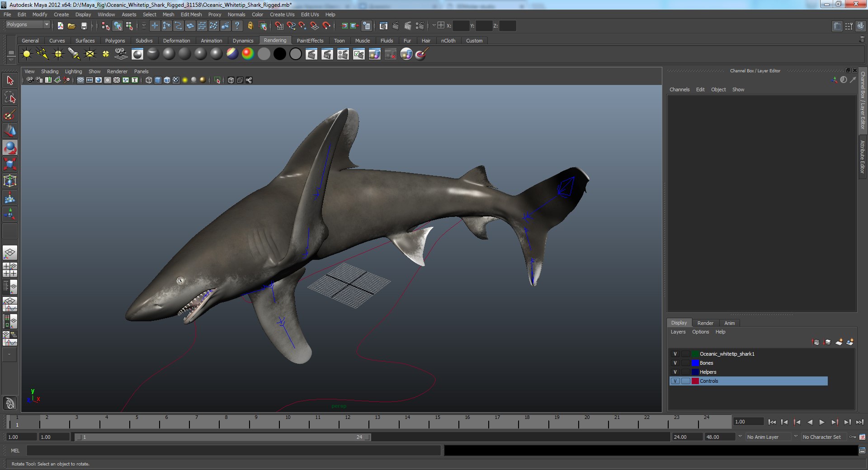Create a spot light from the shelf

pos(74,54)
